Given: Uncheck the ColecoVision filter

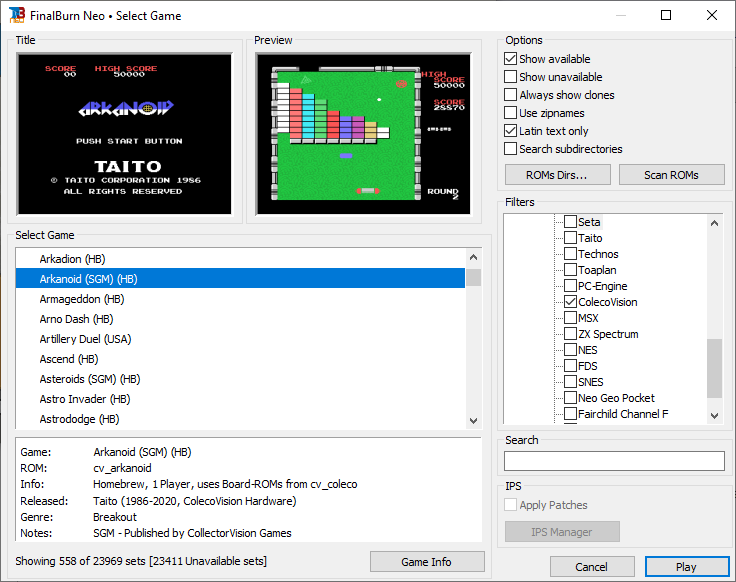Looking at the screenshot, I should pyautogui.click(x=570, y=302).
